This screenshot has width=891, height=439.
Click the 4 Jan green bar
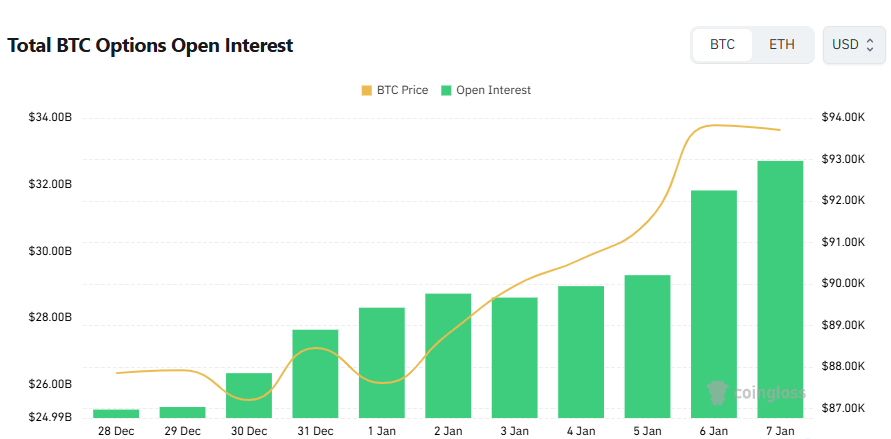(581, 351)
